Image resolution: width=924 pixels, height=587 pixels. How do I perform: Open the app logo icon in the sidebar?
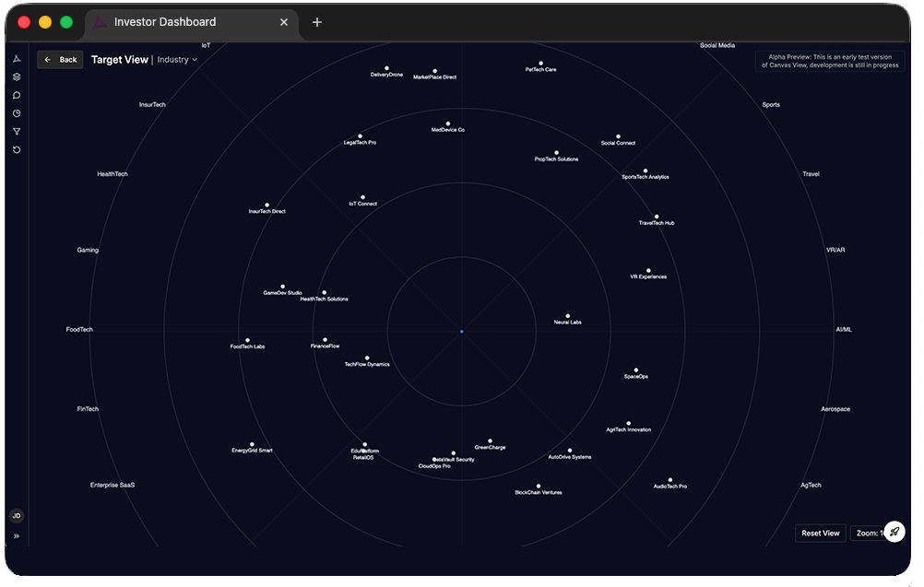17,59
